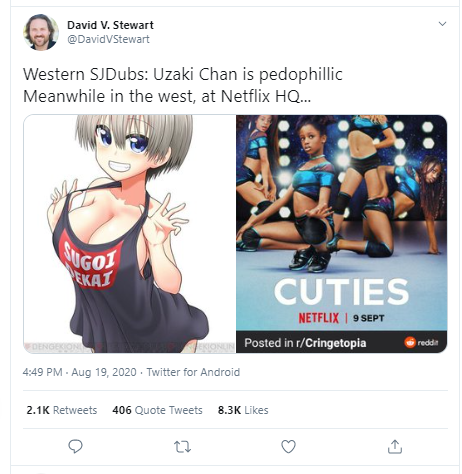Click the Twitter for Android source link
This screenshot has width=462, height=474.
(x=193, y=372)
